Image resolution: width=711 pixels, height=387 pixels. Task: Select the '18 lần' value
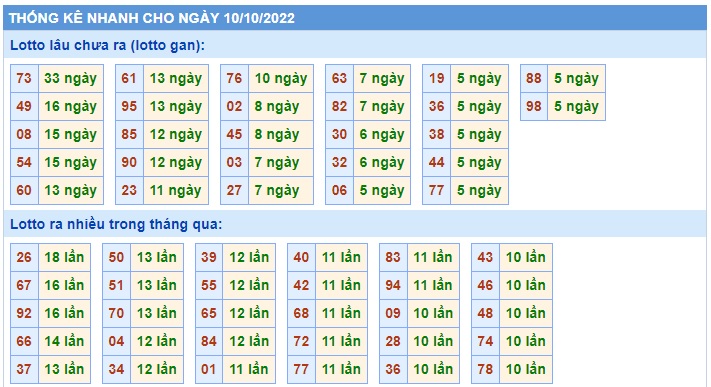[x=64, y=258]
